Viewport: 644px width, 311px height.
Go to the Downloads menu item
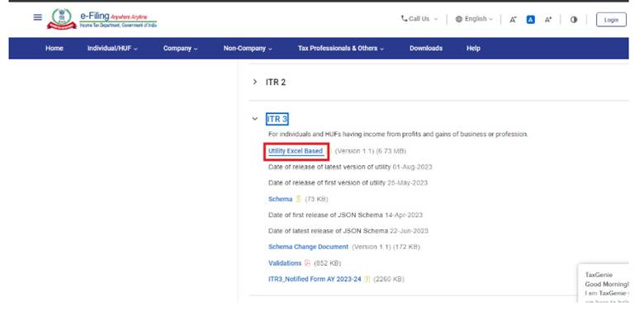pos(426,49)
